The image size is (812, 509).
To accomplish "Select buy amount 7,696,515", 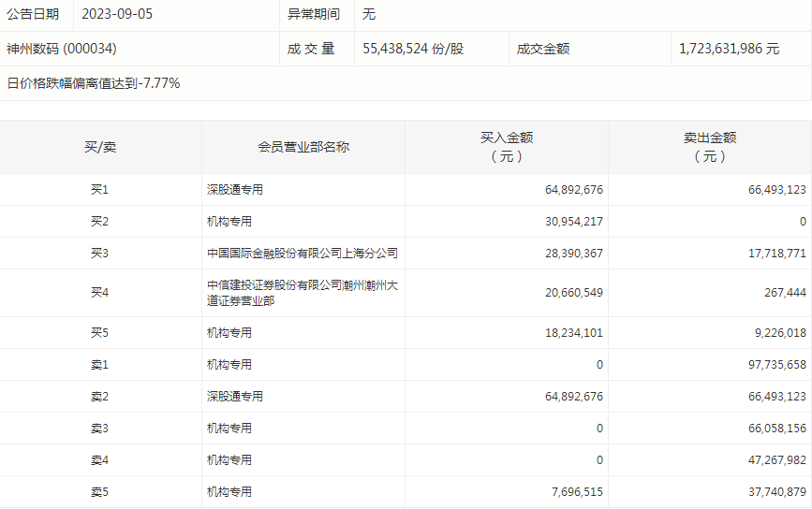I will coord(577,492).
